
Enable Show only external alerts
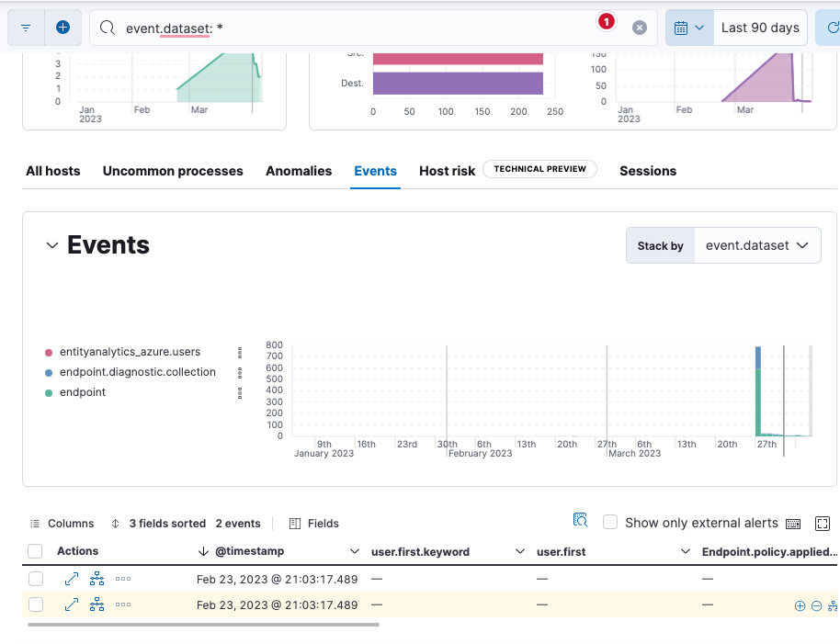tap(610, 522)
